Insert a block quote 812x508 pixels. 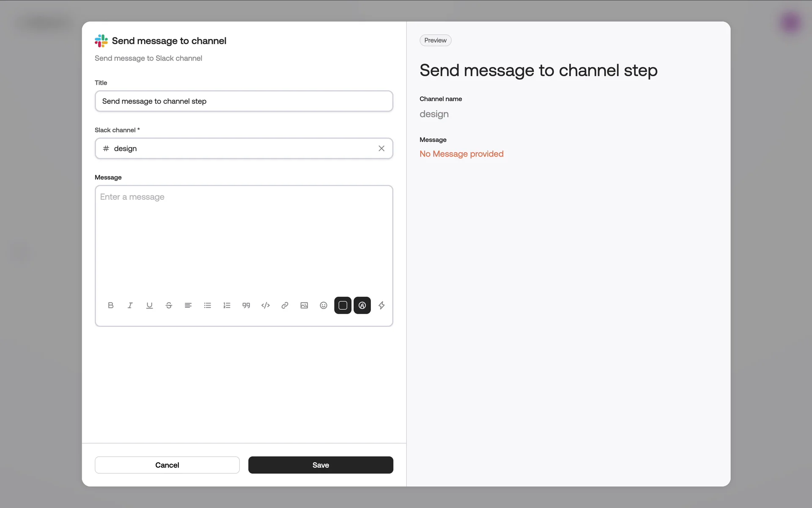tap(246, 305)
